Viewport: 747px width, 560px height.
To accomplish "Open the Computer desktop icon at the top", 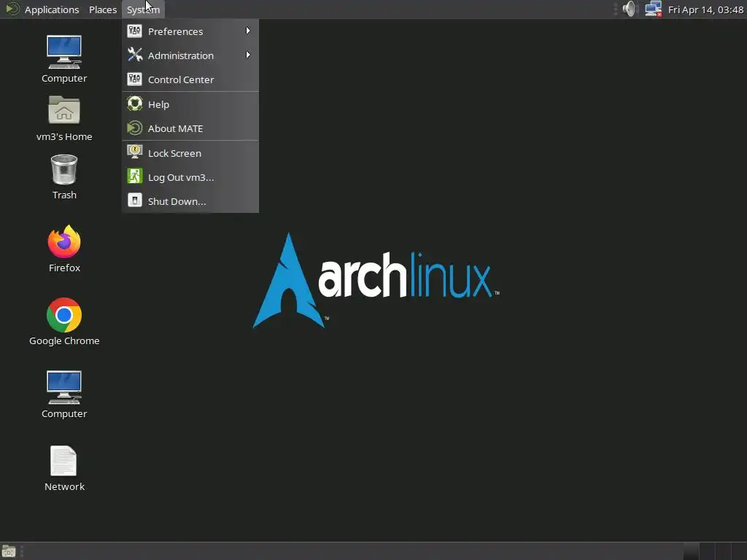I will pos(64,52).
